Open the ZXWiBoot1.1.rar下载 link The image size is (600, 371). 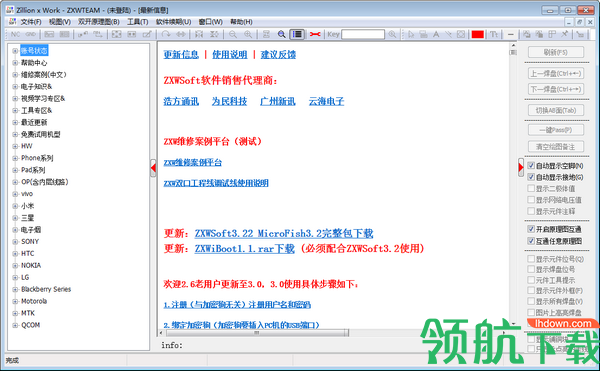point(245,249)
